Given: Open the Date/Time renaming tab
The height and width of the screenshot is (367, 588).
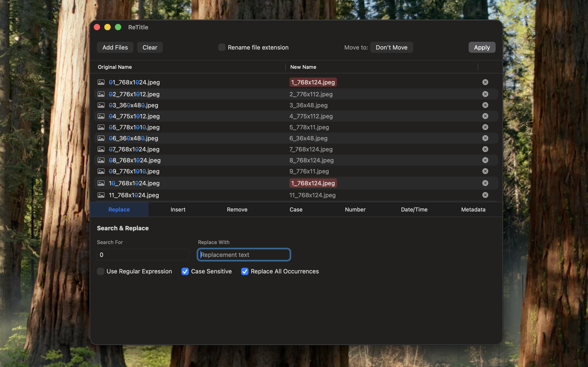Looking at the screenshot, I should (414, 209).
